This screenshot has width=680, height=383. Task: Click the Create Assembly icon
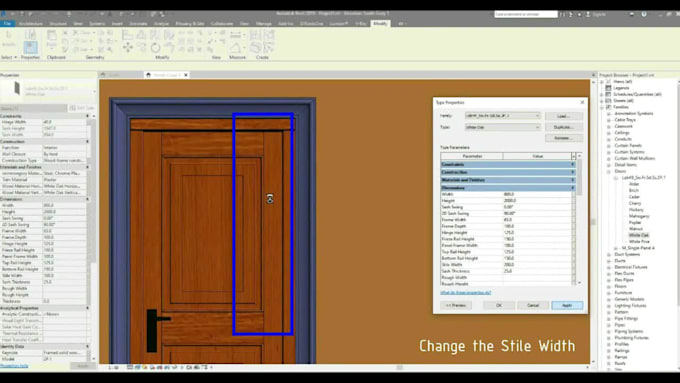[255, 35]
